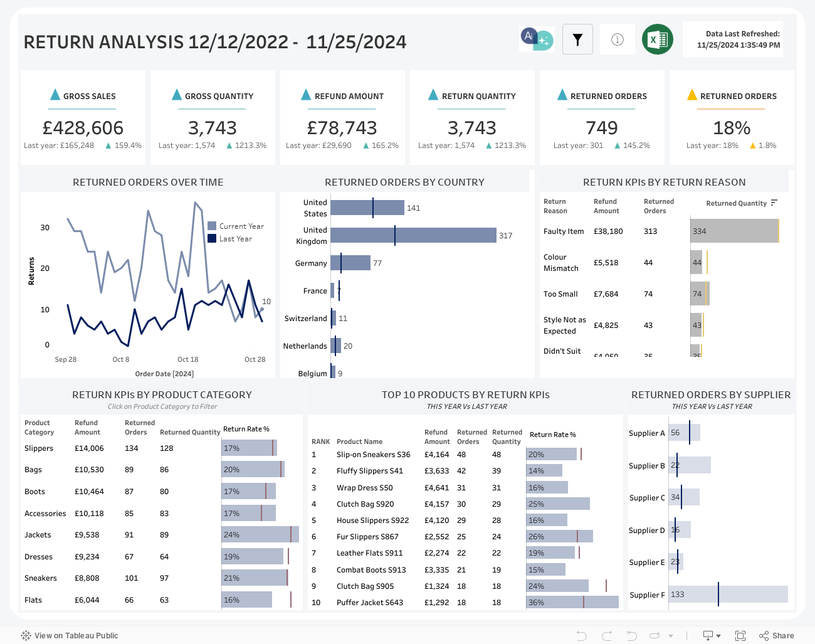Select the Supplier A bar labeled 56
Viewport: 815px width, 644px height.
click(684, 433)
